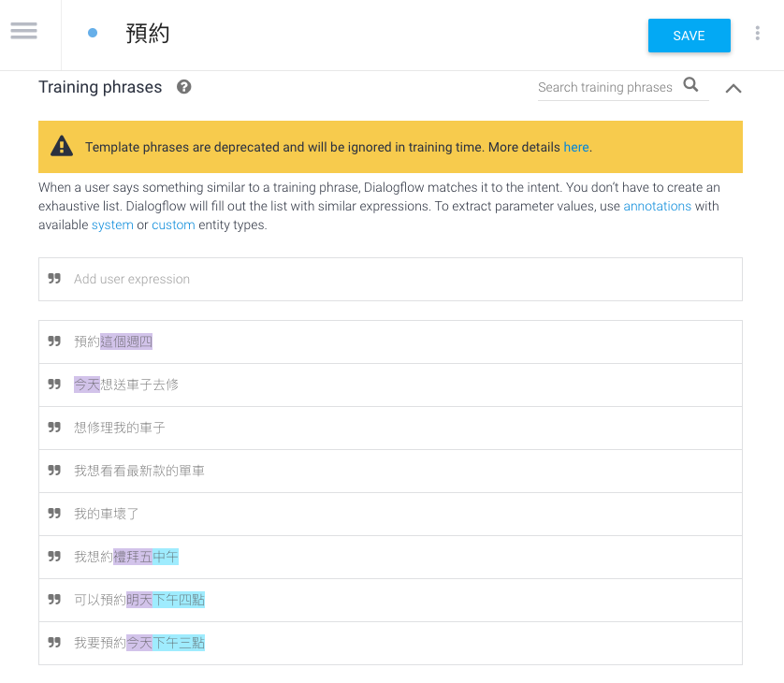Open the hamburger navigation menu
Viewport: 784px width, 683px height.
(23, 31)
